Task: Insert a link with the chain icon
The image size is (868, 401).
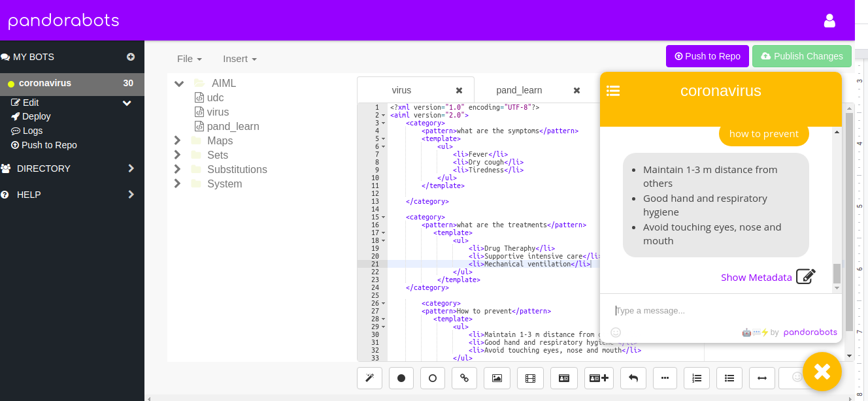Action: pyautogui.click(x=465, y=377)
